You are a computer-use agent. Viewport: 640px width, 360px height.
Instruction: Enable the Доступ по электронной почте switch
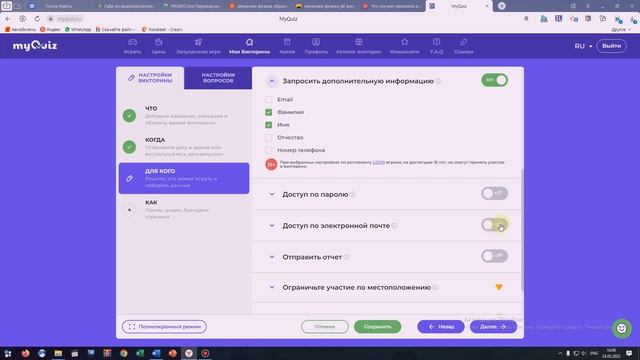[494, 224]
